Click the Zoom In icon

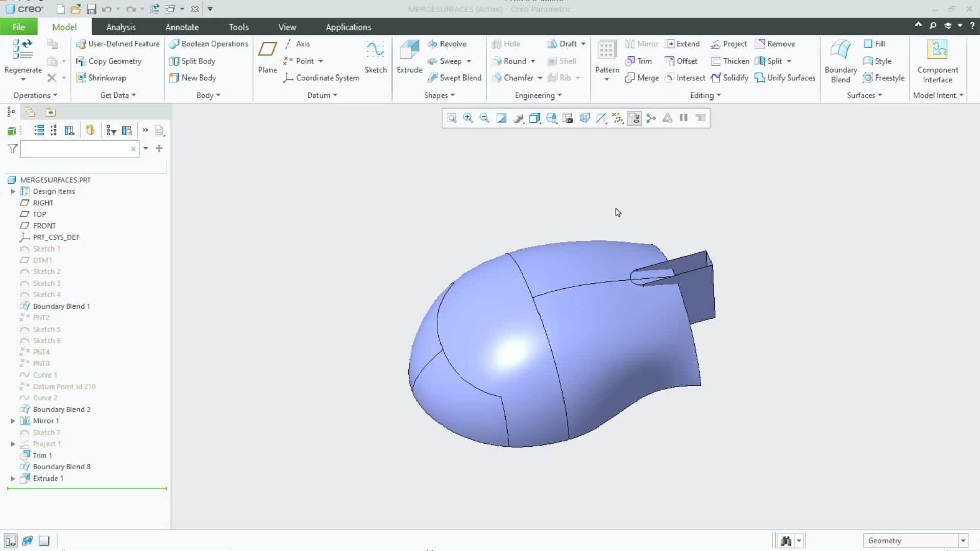[x=468, y=118]
